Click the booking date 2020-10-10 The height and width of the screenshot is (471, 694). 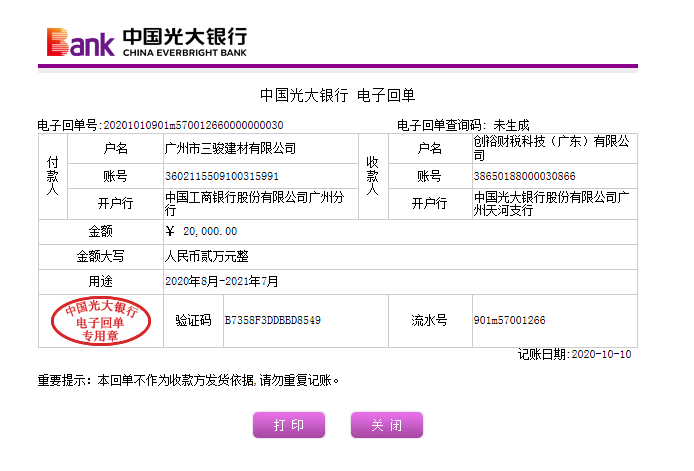tap(601, 354)
